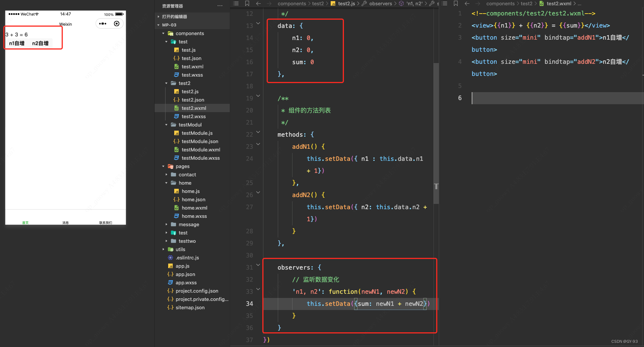Place cursor at end of line 34 setData
Image resolution: width=644 pixels, height=347 pixels.
click(x=430, y=304)
